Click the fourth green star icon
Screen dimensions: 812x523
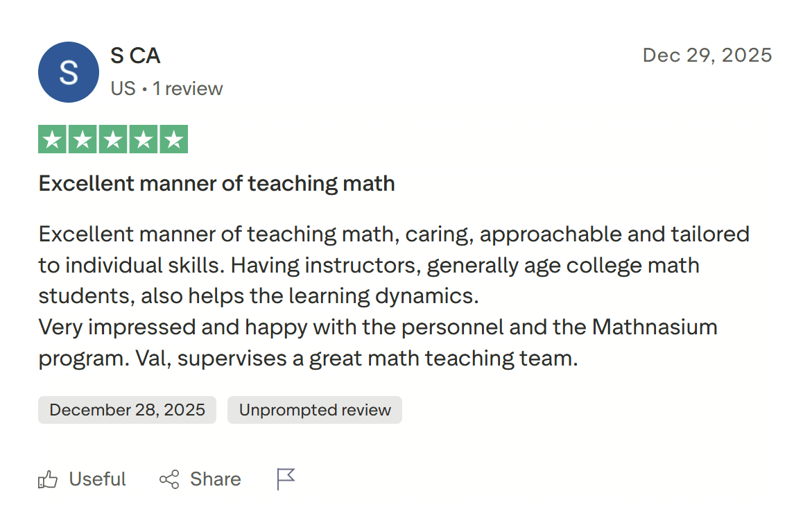click(x=144, y=139)
